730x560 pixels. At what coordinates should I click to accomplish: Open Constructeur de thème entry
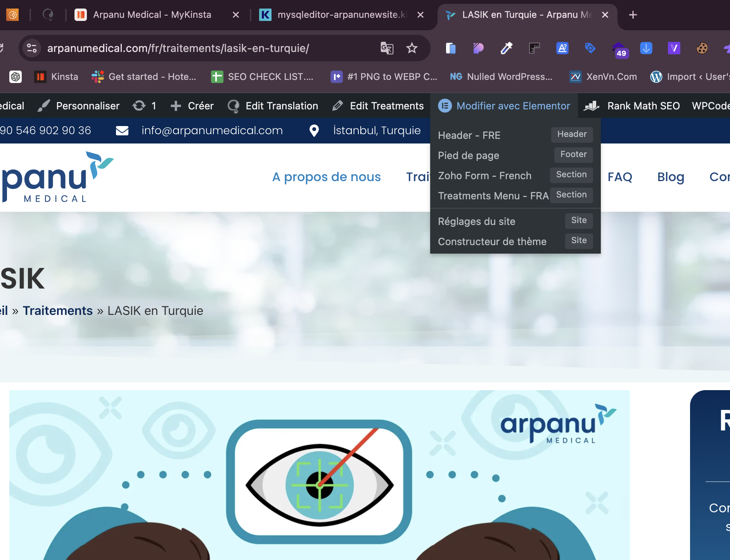(x=515, y=241)
